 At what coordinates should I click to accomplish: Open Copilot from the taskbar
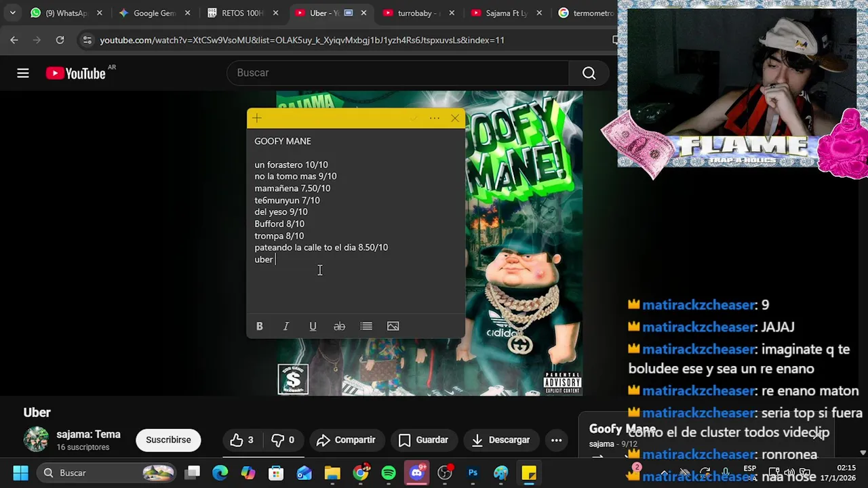click(248, 472)
